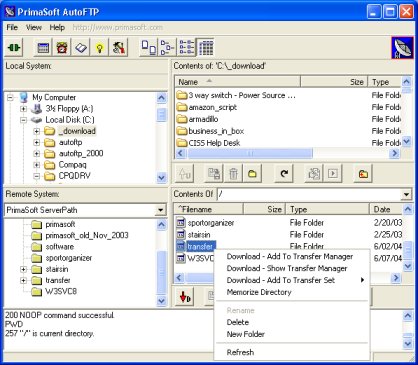Expand the 3½ Floppy (A:) node
Viewport: 418px width, 365px height.
[x=23, y=109]
